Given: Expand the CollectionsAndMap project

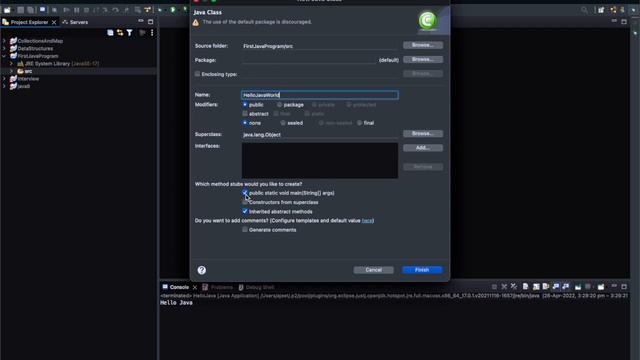Looking at the screenshot, I should click(x=4, y=41).
